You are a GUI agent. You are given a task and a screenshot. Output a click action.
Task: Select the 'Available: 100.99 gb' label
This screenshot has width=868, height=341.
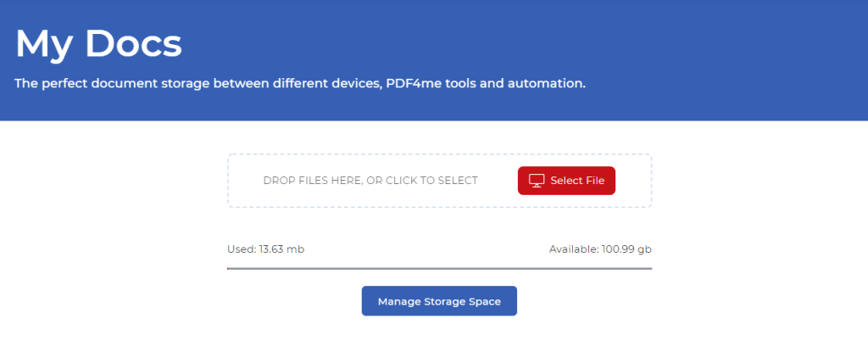tap(600, 249)
